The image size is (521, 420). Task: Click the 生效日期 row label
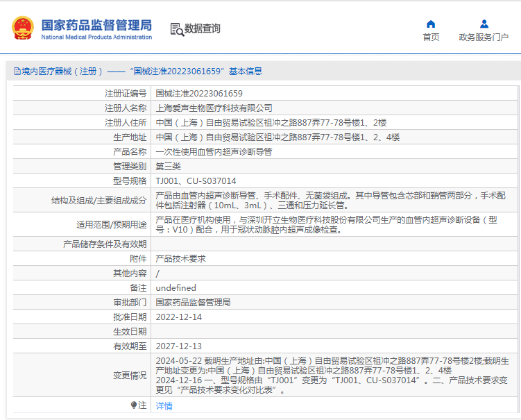pos(130,332)
